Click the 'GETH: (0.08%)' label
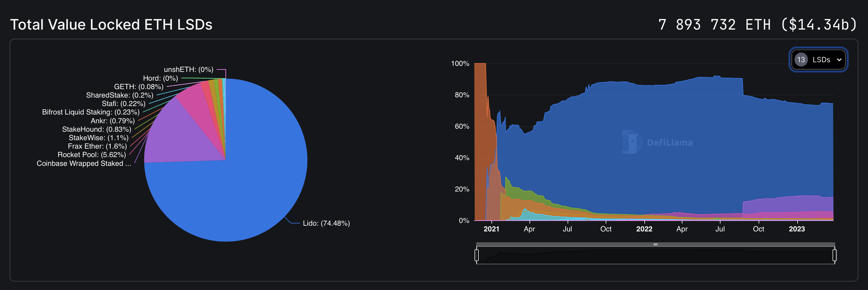The height and width of the screenshot is (290, 868). point(138,87)
